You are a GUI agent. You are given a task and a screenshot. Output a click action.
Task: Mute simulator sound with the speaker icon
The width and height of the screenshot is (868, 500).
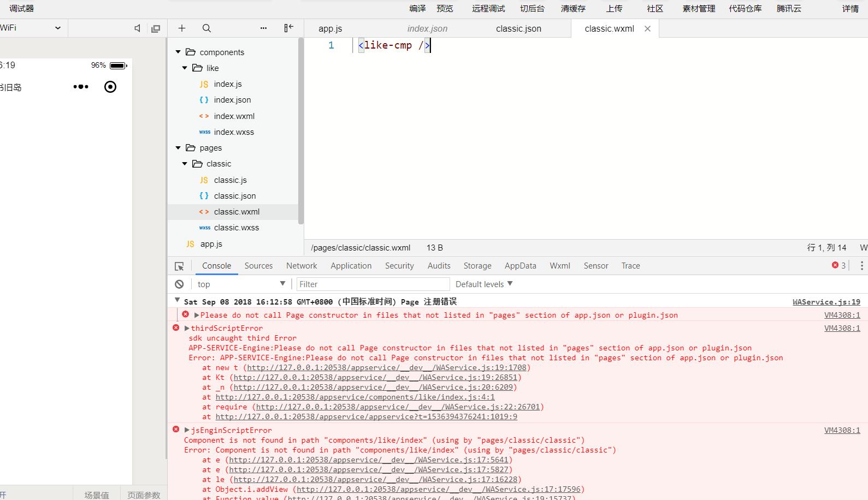[138, 28]
